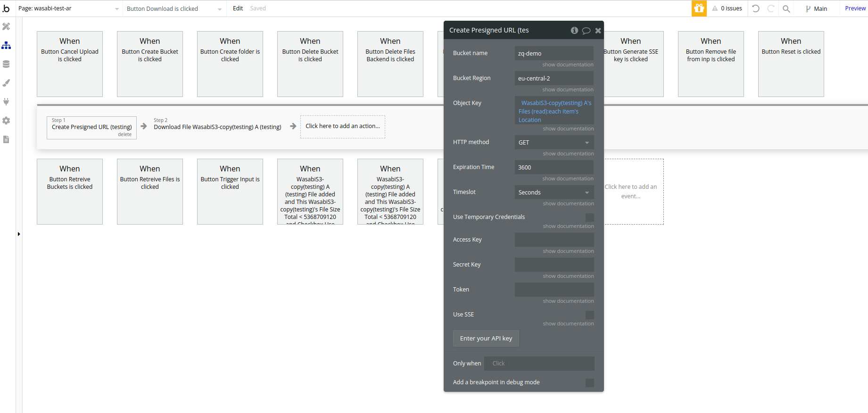
Task: Select the Button Reset is clicked event
Action: 791,64
